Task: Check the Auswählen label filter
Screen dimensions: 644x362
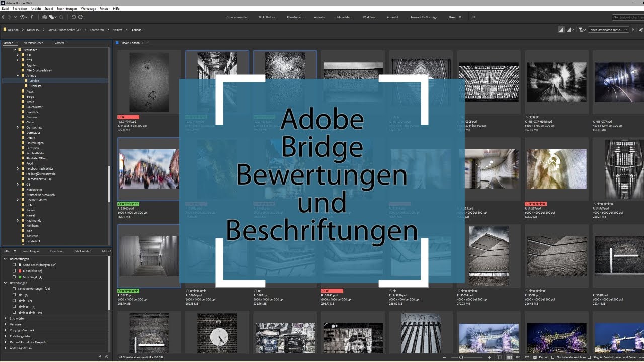Action: (x=14, y=270)
